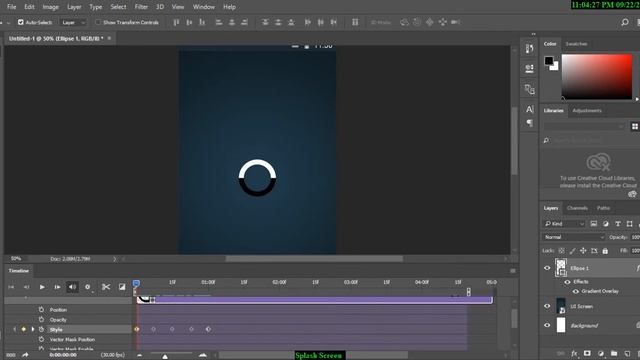Open the Edit menu
This screenshot has height=360, width=640.
pyautogui.click(x=29, y=7)
